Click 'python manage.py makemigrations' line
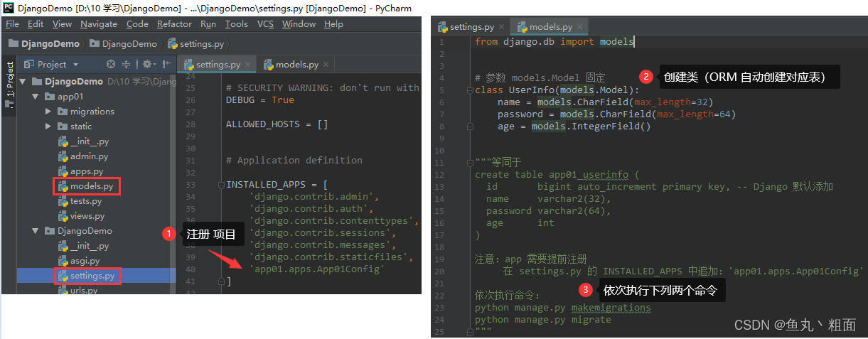The image size is (868, 339). tap(563, 308)
